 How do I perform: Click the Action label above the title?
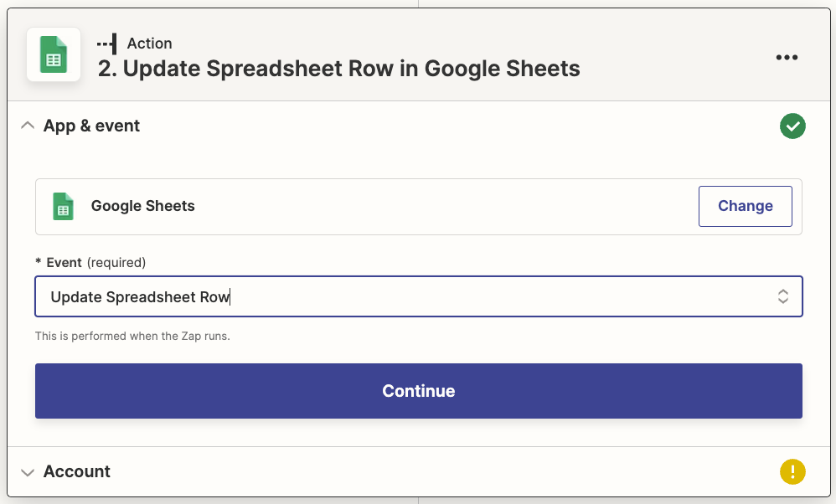click(x=150, y=44)
